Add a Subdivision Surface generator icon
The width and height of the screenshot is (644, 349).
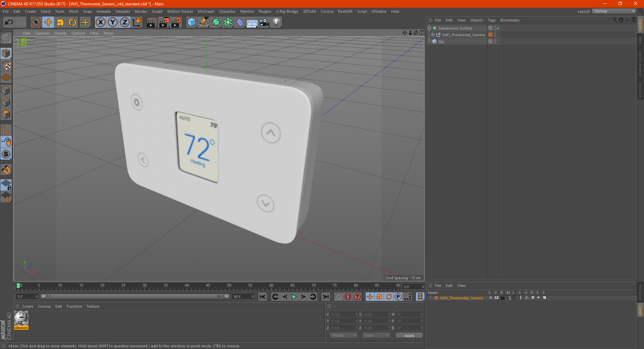[x=216, y=22]
